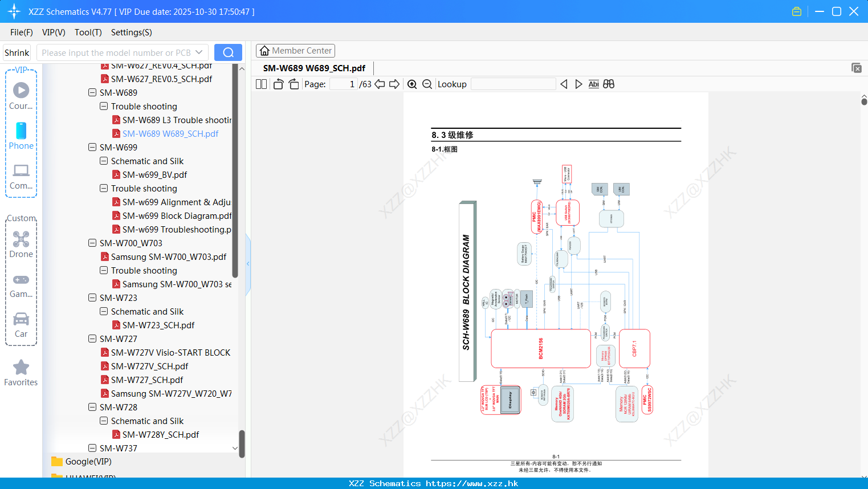
Task: Zoom in on the schematic
Action: click(412, 84)
